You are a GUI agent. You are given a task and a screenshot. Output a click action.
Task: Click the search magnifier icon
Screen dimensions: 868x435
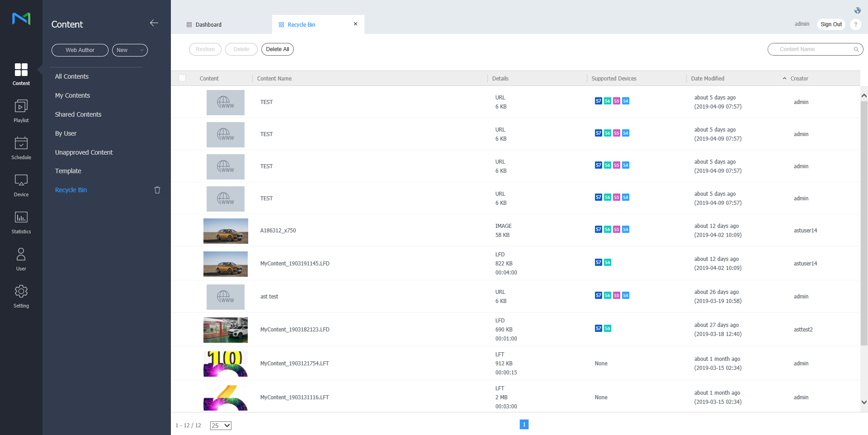[856, 49]
